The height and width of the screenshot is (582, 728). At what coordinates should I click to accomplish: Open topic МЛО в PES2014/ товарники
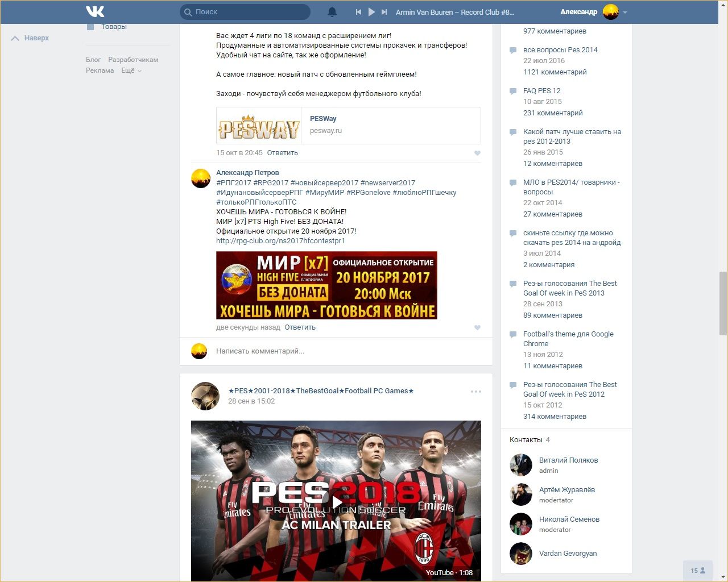click(572, 187)
